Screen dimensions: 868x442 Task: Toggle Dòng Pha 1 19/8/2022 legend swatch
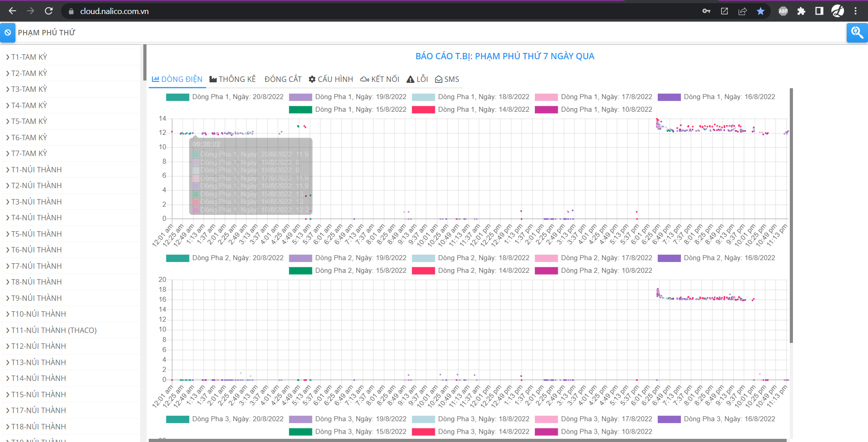click(300, 97)
